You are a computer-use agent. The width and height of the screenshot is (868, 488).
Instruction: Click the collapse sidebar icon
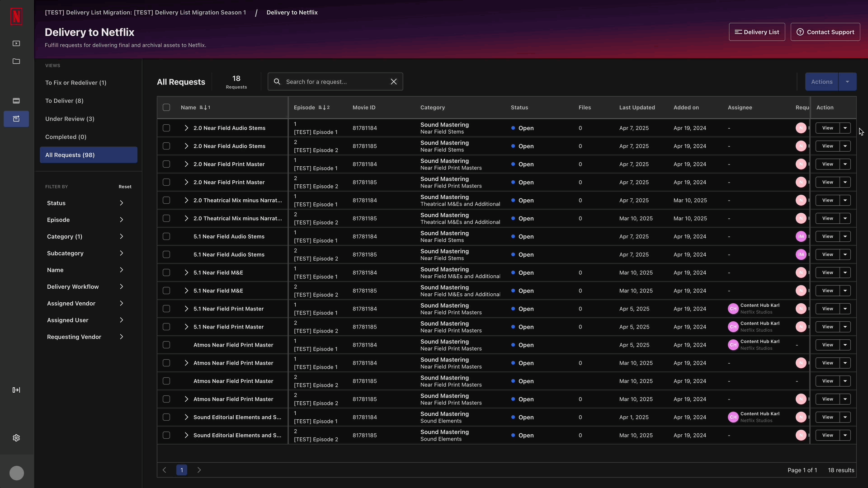tap(16, 390)
